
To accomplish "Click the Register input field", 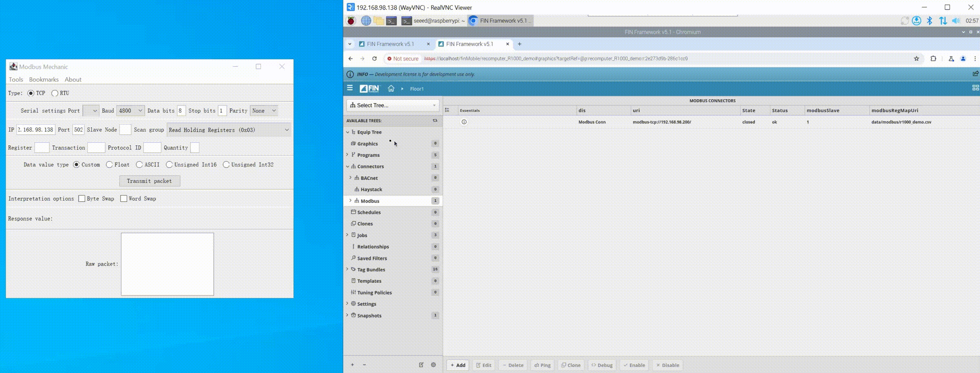I will (42, 147).
